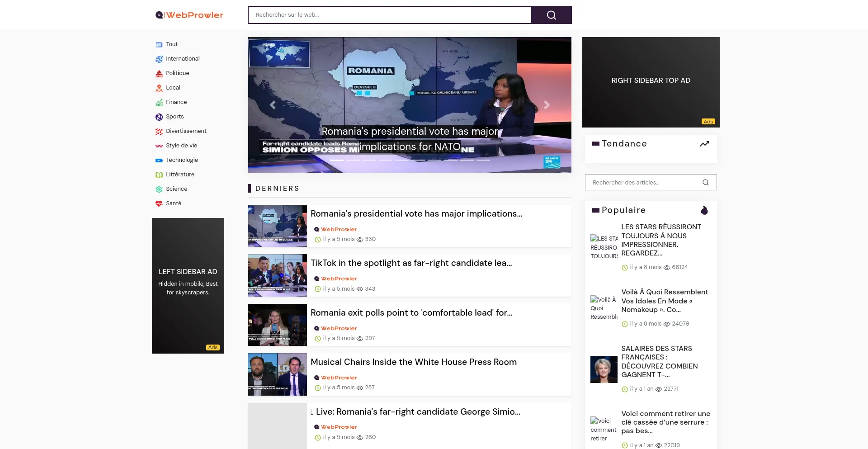The height and width of the screenshot is (449, 868).
Task: Open the Technologie category
Action: [x=182, y=160]
